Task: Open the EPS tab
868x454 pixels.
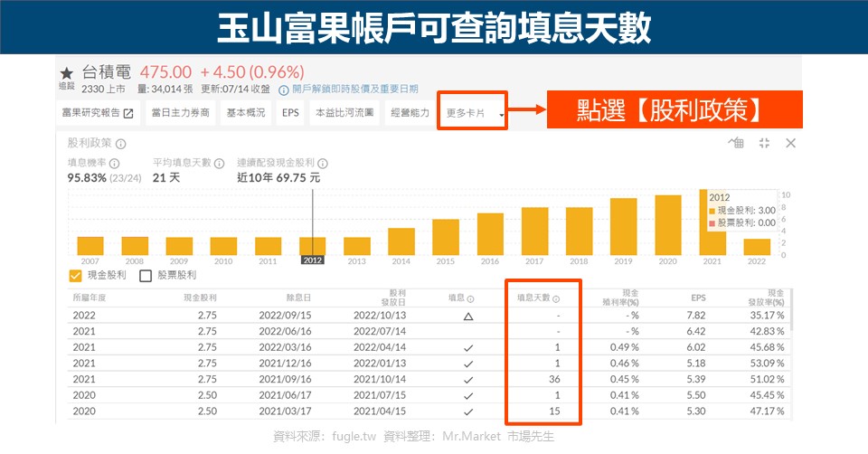Action: 290,113
